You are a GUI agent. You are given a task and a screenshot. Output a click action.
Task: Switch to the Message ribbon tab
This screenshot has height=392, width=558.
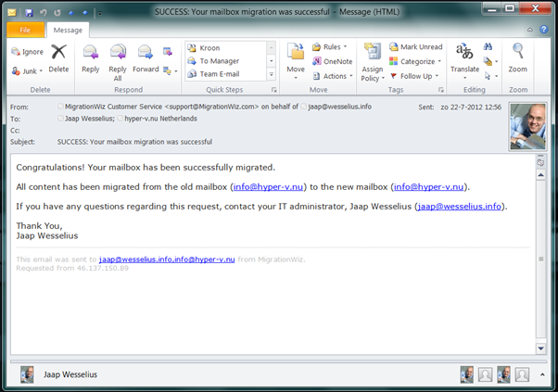point(68,30)
